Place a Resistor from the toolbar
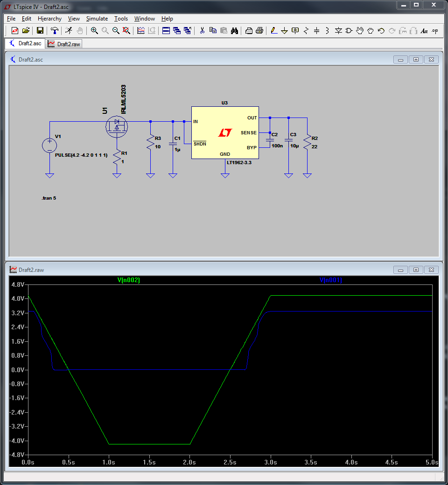The image size is (448, 485). [306, 30]
